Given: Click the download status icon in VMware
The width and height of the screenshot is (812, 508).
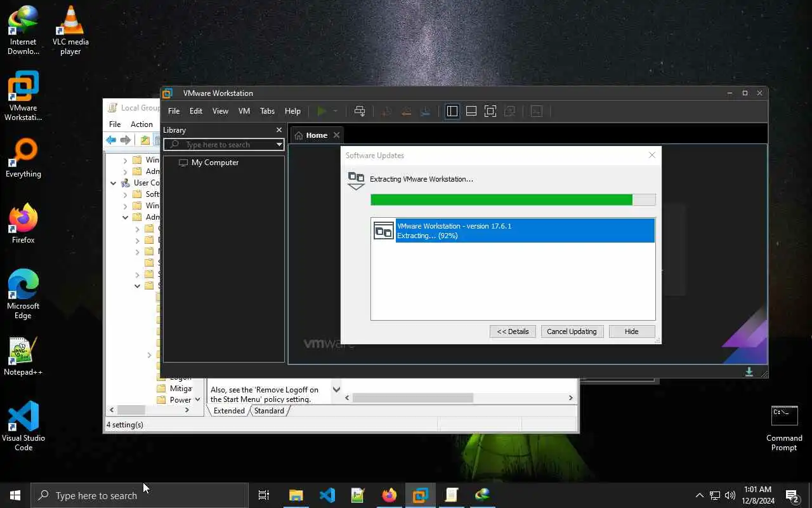Looking at the screenshot, I should coord(749,371).
